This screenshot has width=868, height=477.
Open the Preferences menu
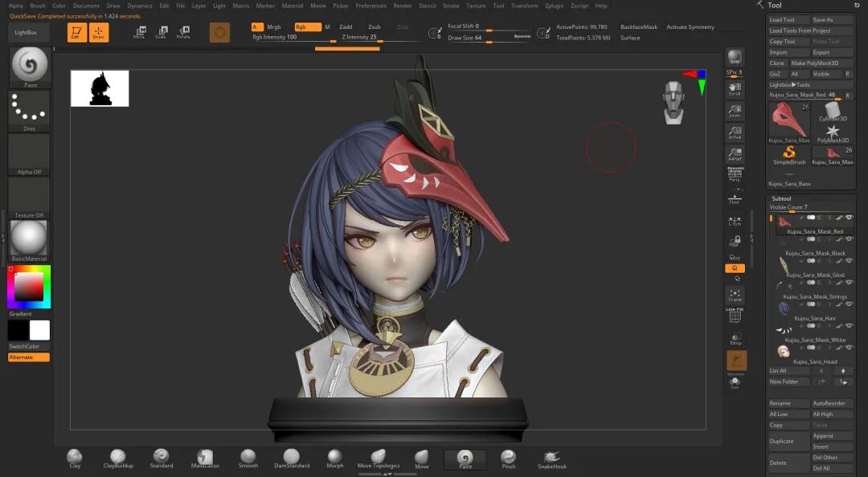tap(371, 6)
